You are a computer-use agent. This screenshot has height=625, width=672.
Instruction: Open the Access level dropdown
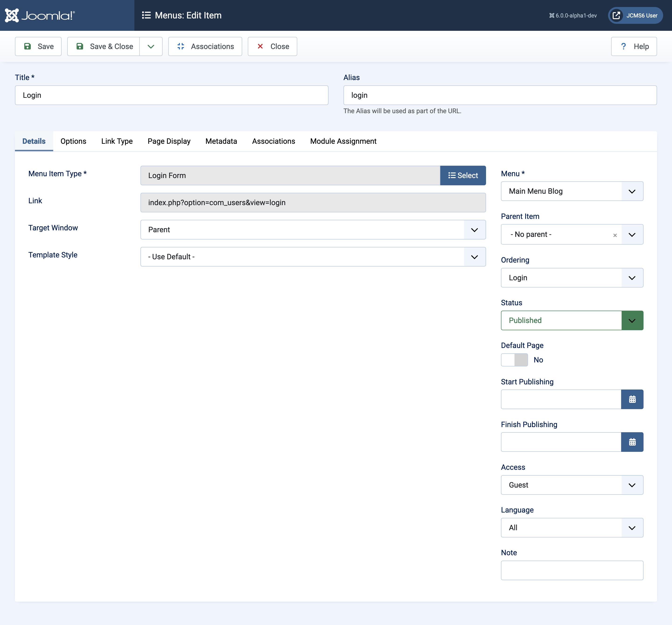(x=632, y=485)
